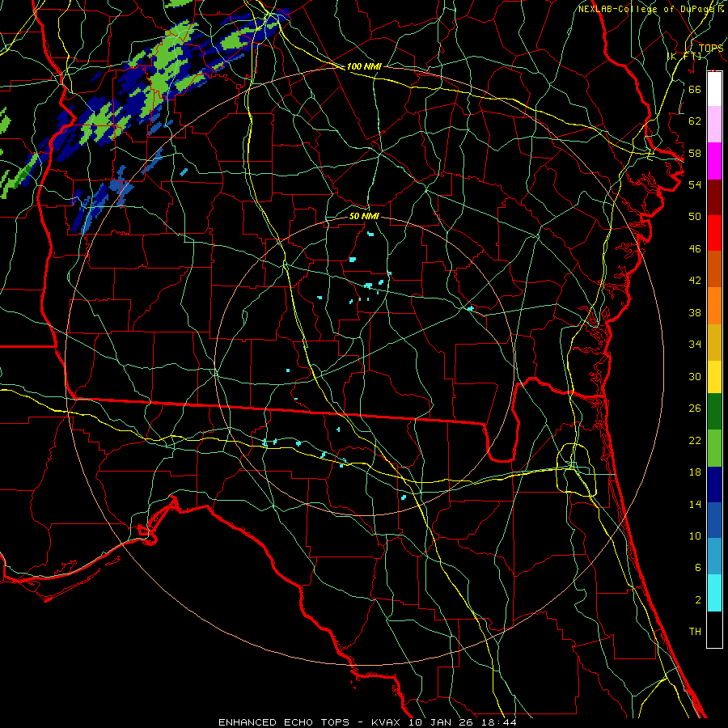The height and width of the screenshot is (728, 728).
Task: Click the 50 NMI range ring label
Action: (x=364, y=216)
